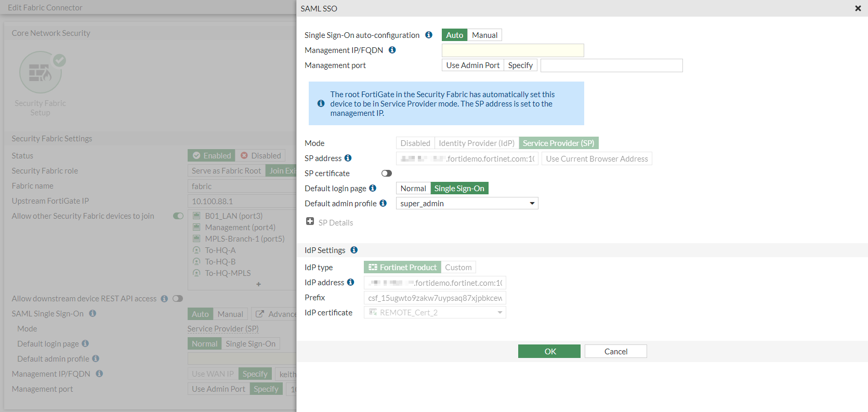
Task: Select Specify for Management port in SAML SSO
Action: click(x=520, y=65)
